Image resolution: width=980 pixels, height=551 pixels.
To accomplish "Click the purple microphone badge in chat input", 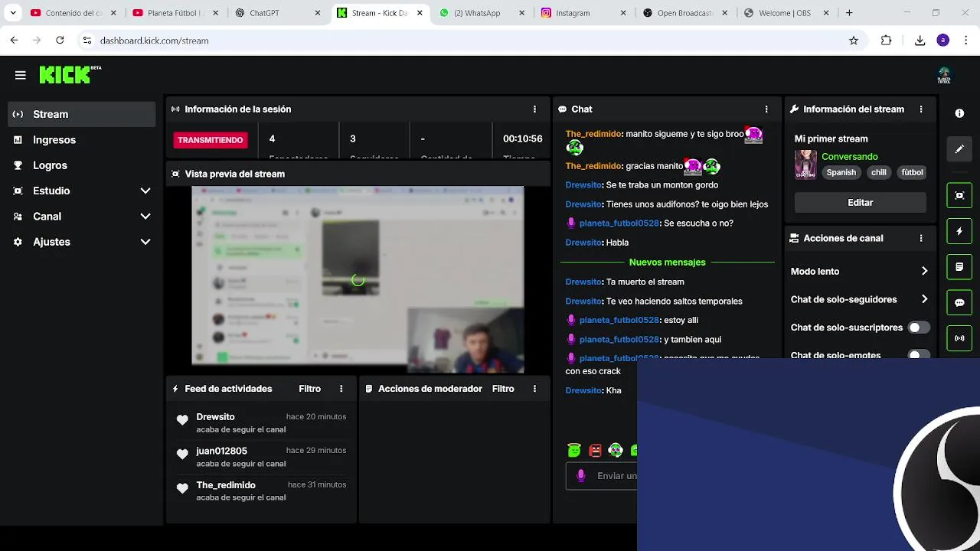I will (x=580, y=476).
